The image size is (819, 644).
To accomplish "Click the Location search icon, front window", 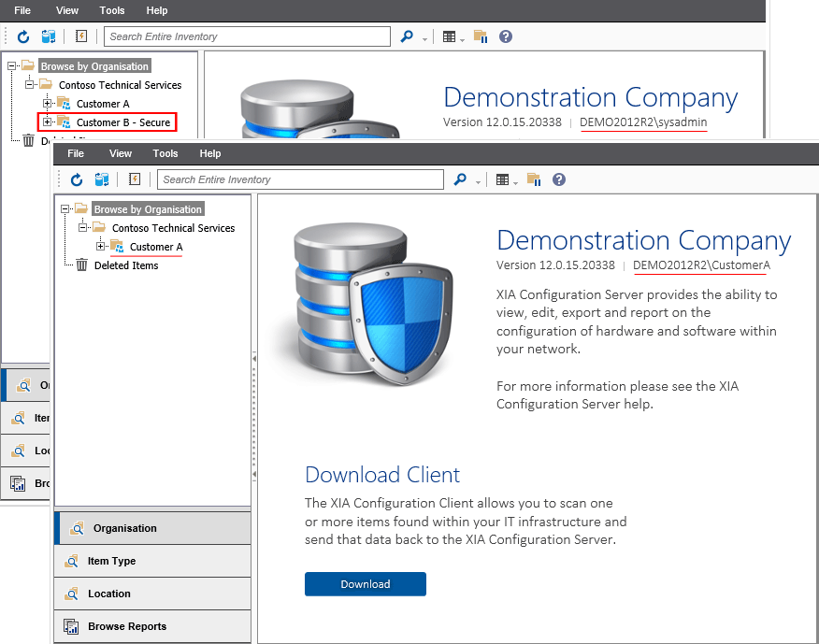I will pos(72,594).
